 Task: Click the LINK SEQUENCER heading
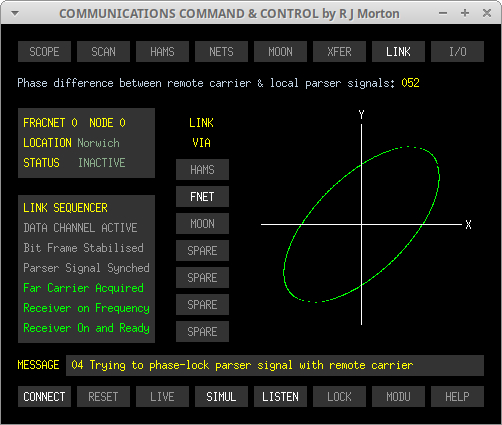click(x=65, y=208)
